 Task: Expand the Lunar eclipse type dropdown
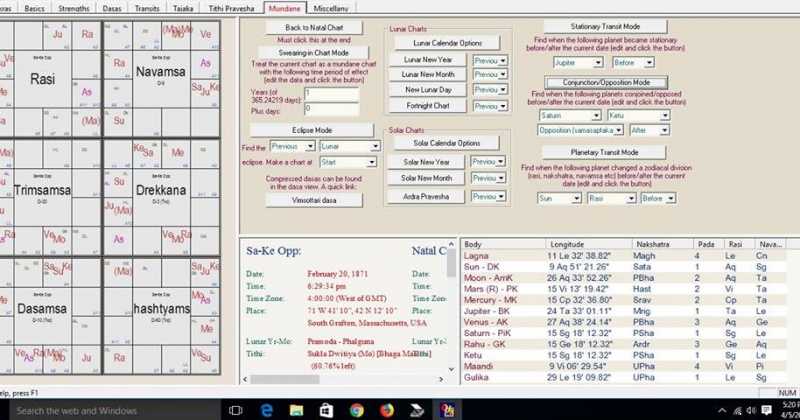click(345, 146)
